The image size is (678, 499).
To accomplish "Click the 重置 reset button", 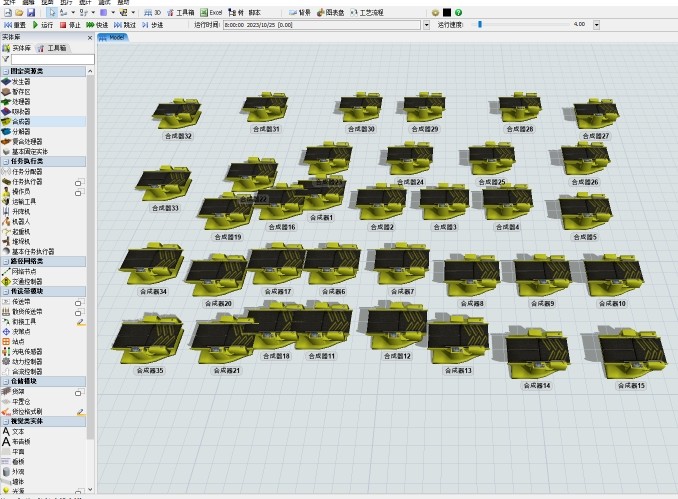I will click(15, 25).
